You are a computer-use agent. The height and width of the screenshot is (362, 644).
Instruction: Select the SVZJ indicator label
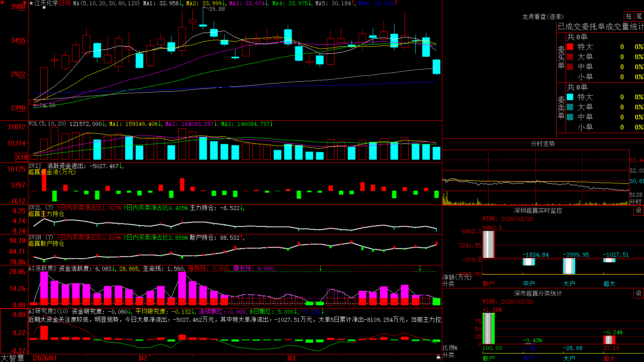click(x=35, y=166)
